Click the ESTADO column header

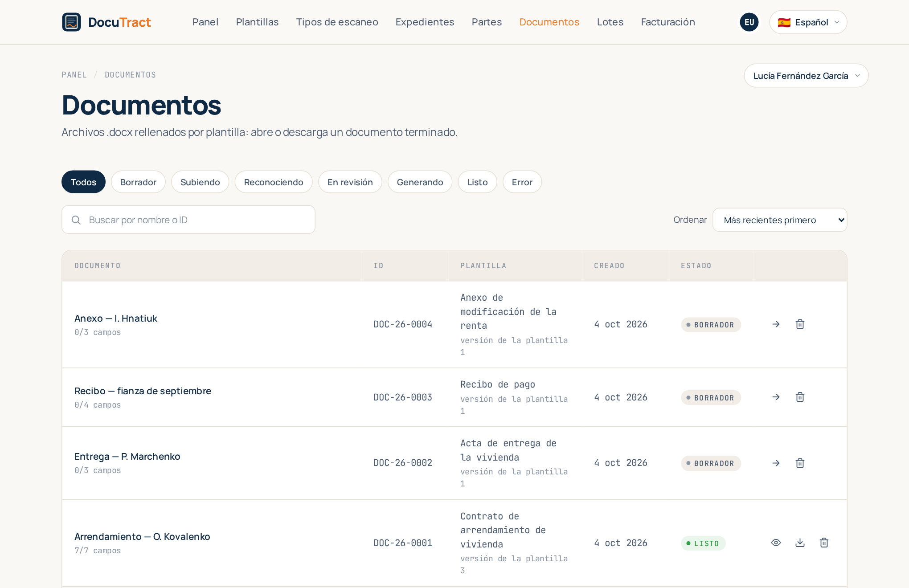(696, 266)
